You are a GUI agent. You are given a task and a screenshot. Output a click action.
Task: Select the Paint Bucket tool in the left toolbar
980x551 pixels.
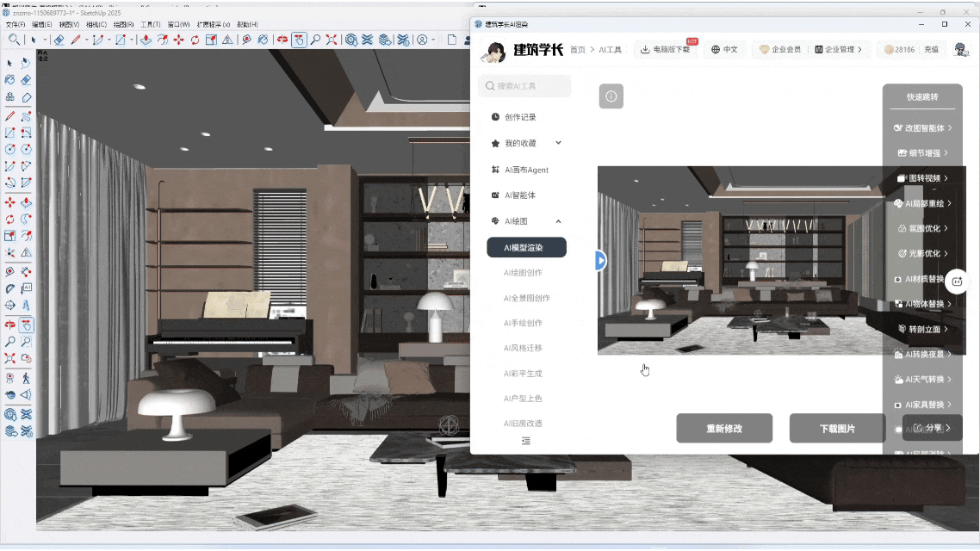pyautogui.click(x=10, y=80)
